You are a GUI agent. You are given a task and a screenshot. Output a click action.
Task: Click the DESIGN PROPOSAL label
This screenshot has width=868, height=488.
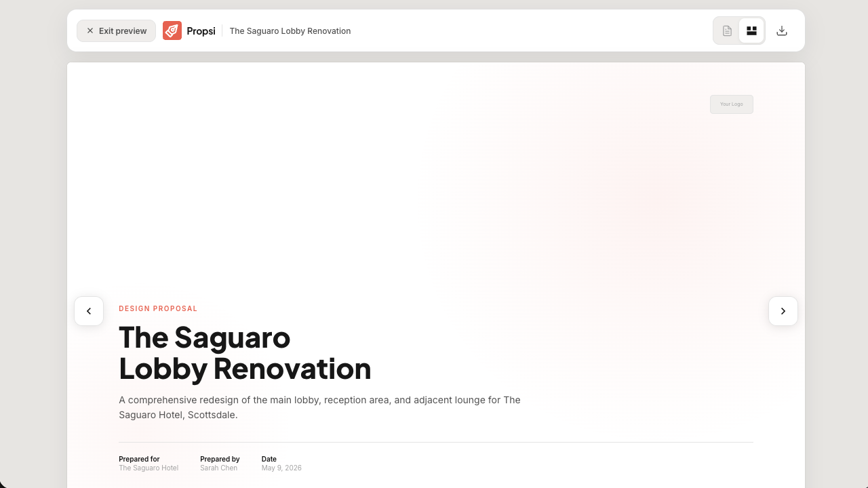pyautogui.click(x=158, y=308)
